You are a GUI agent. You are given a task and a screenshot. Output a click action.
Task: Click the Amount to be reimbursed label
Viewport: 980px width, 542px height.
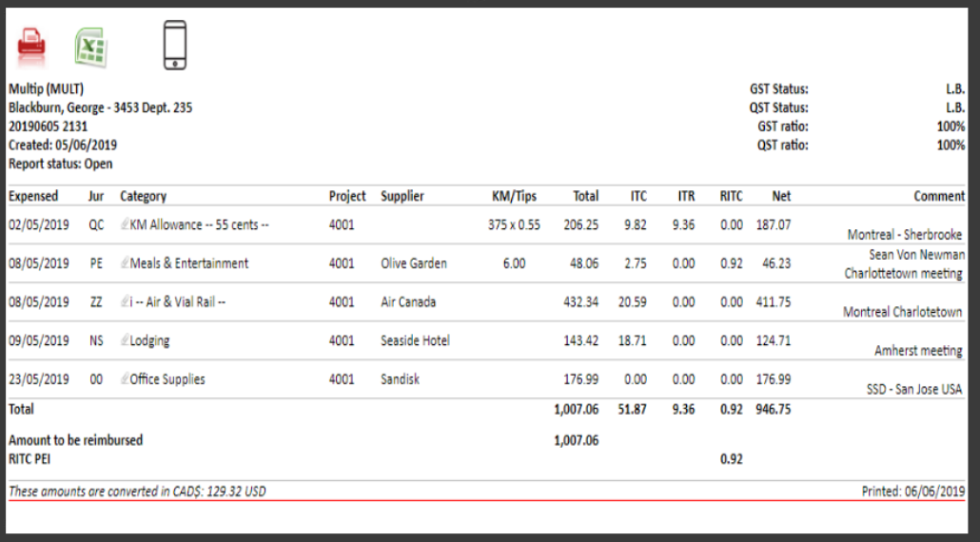[75, 440]
